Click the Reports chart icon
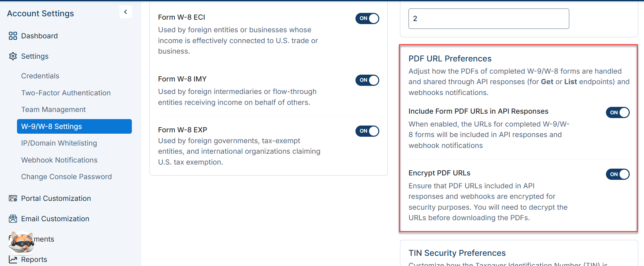This screenshot has height=266, width=644. pos(13,260)
